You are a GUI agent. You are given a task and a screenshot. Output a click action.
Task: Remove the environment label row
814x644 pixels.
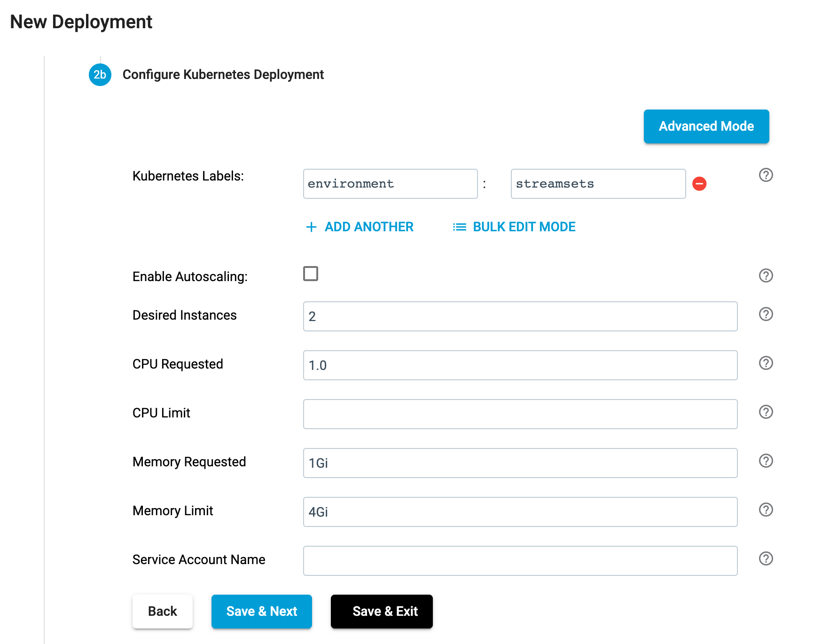699,183
